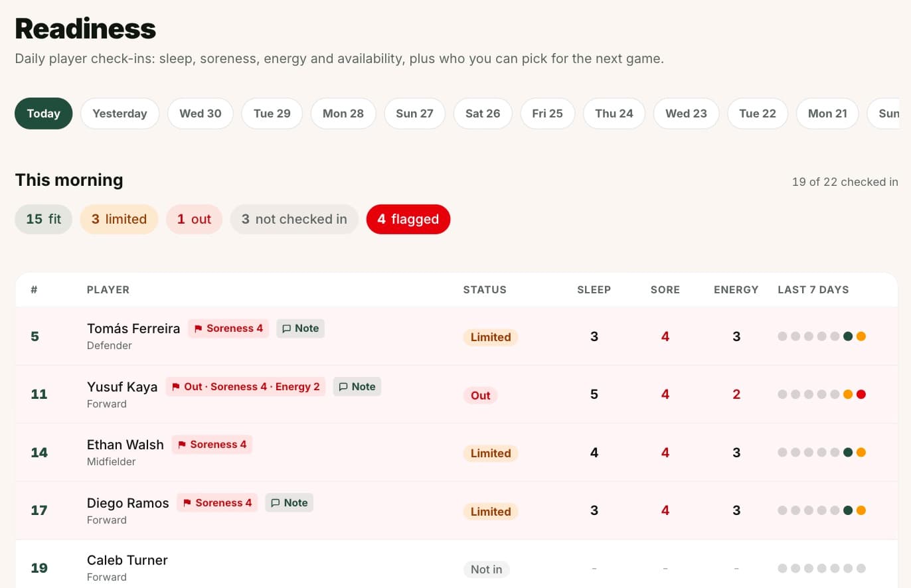Click the LAST 7 DAYS column header
Image resolution: width=911 pixels, height=588 pixels.
tap(813, 289)
